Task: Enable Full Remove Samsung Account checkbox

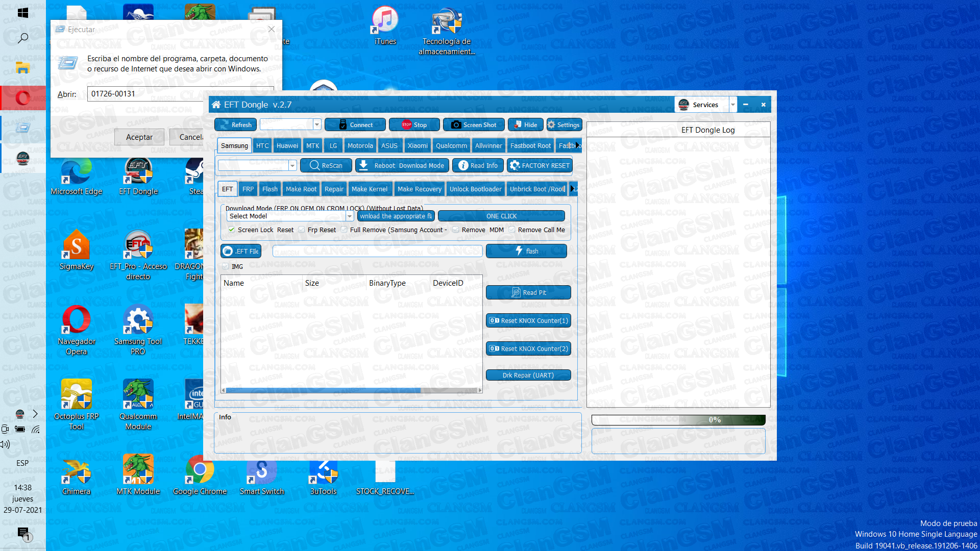Action: point(344,230)
